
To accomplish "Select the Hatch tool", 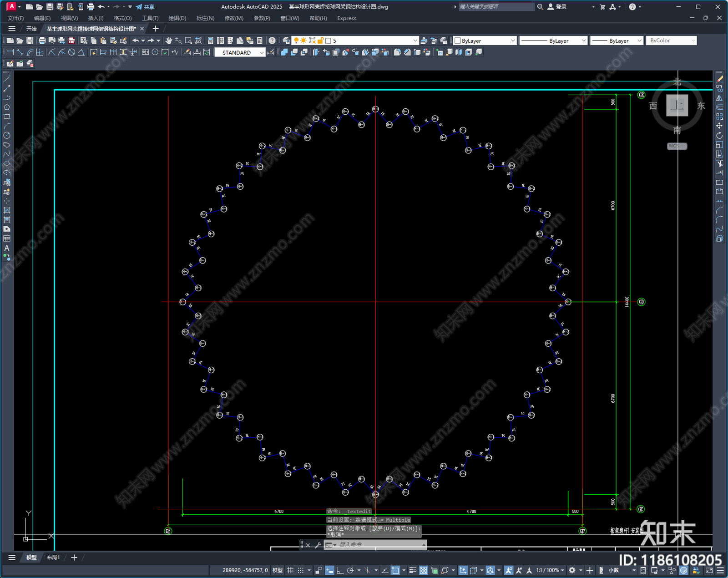I will (6, 210).
